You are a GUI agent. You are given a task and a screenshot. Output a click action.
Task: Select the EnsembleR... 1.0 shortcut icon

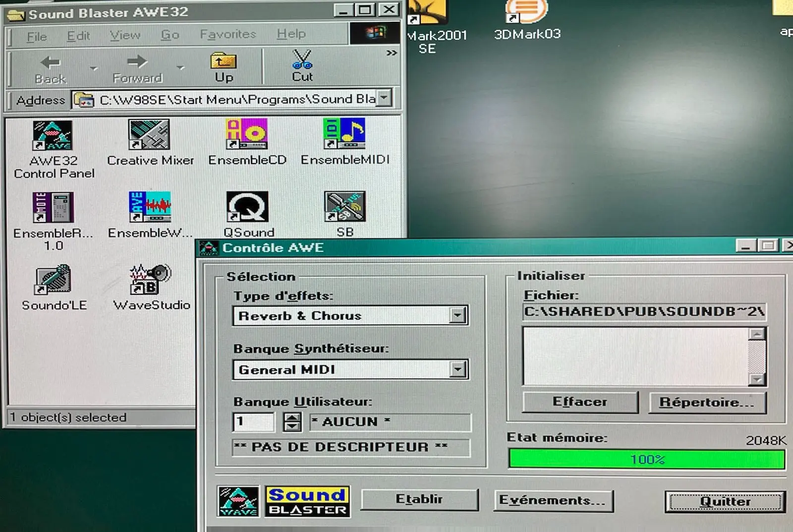tap(53, 207)
